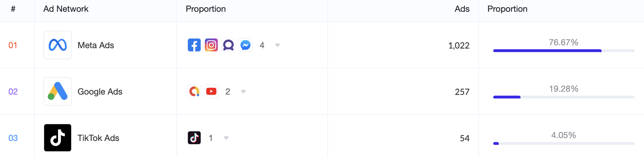This screenshot has width=644, height=157.
Task: Open the TikTok Ads network name
Action: (98, 138)
